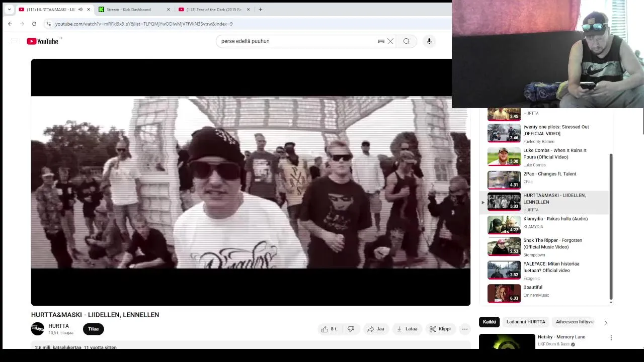Close the HURTTA&MASKI browser tab

(89, 10)
